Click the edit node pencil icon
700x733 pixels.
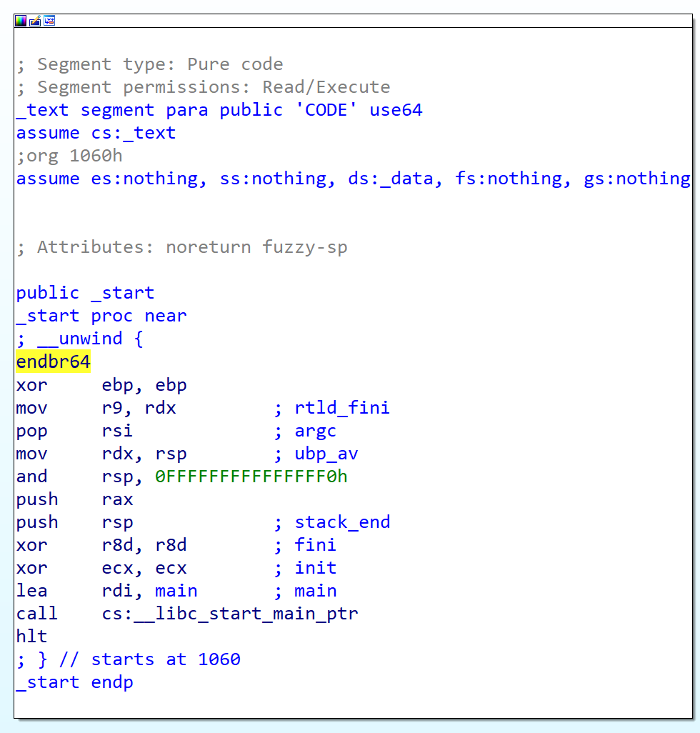(x=35, y=21)
